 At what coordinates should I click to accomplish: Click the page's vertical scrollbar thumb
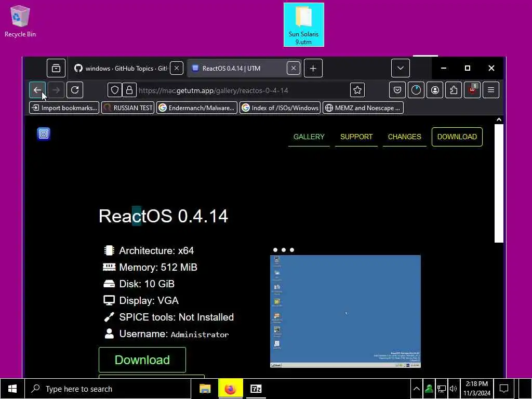tap(499, 183)
